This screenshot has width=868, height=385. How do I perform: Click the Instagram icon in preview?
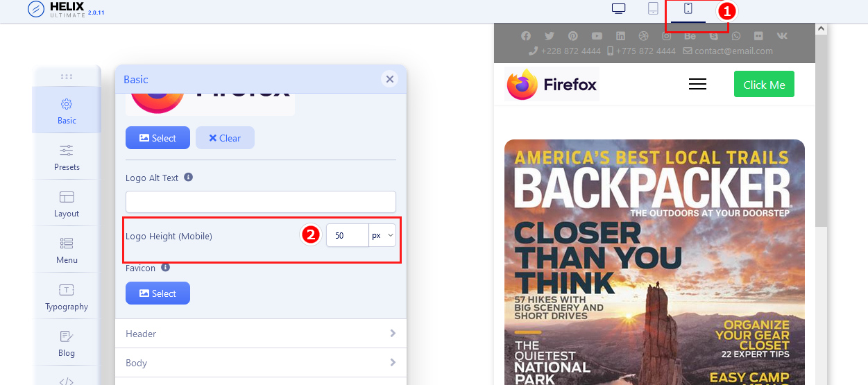click(x=667, y=36)
